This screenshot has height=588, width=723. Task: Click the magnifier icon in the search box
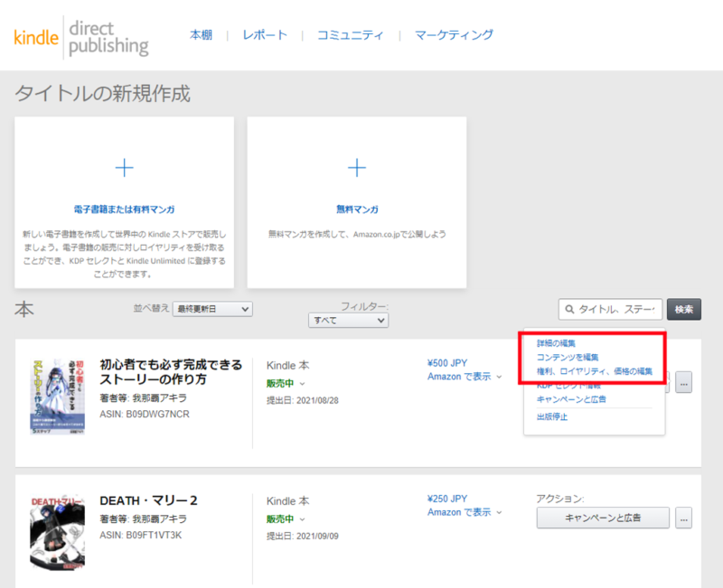570,309
